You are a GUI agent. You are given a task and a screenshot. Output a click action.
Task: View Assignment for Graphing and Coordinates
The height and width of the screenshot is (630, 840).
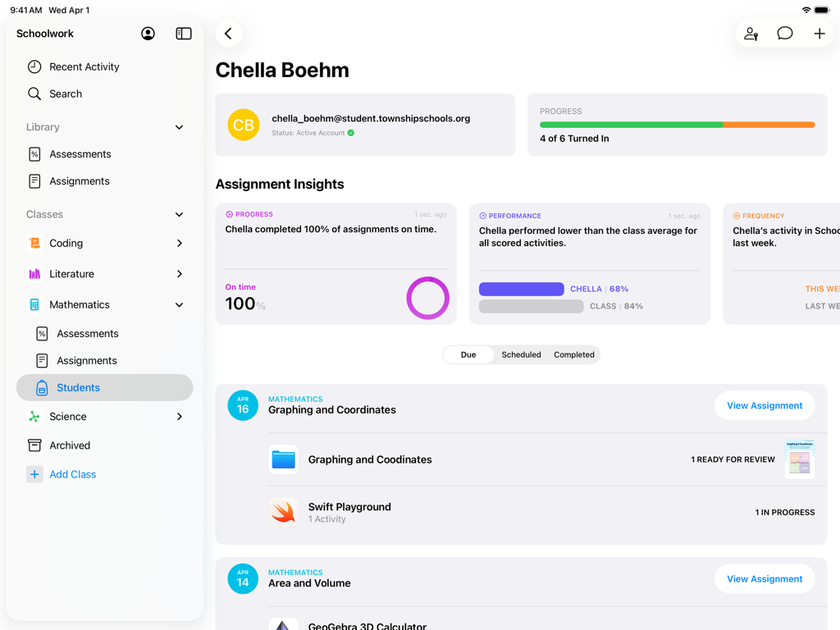pos(764,404)
